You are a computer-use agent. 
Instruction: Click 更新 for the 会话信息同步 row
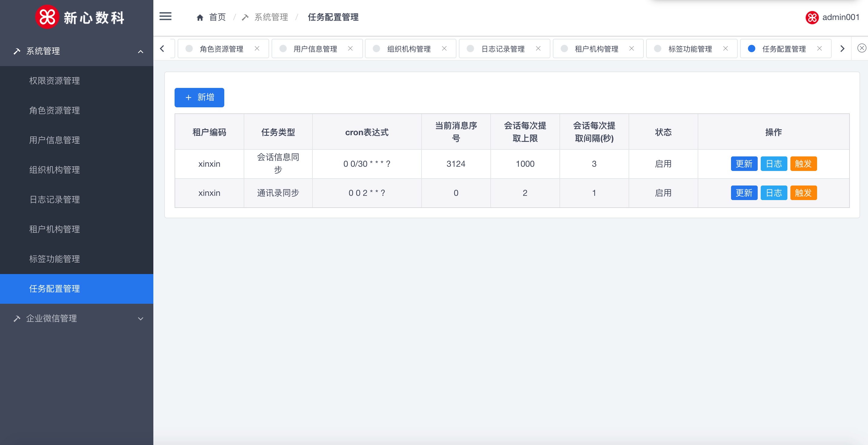[744, 164]
